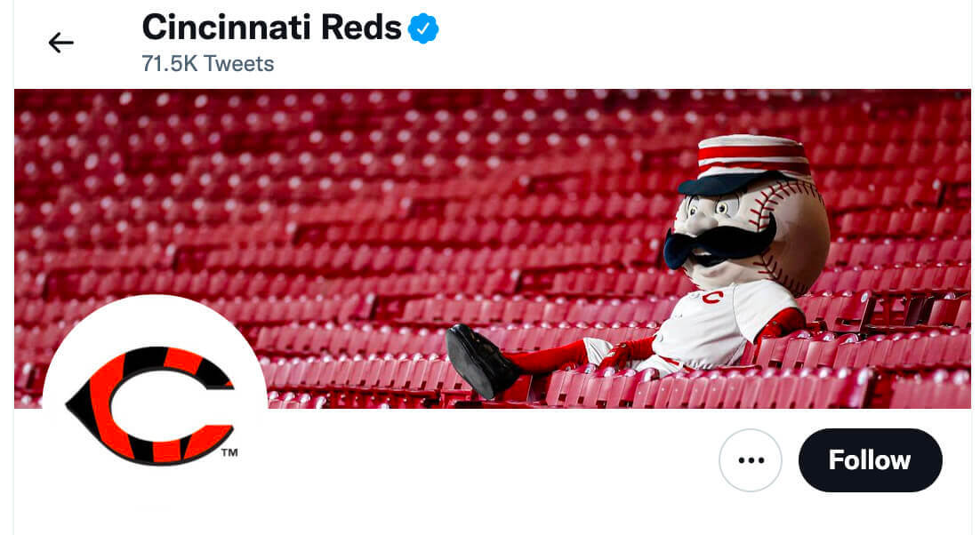Click the mascot's black mustache
Viewport: 980px width, 535px height.
pyautogui.click(x=719, y=244)
